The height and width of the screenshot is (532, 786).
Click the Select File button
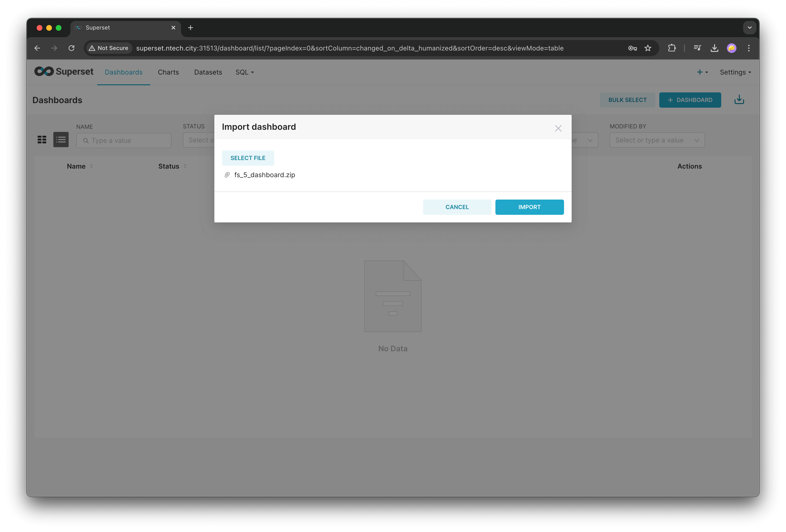pyautogui.click(x=248, y=158)
